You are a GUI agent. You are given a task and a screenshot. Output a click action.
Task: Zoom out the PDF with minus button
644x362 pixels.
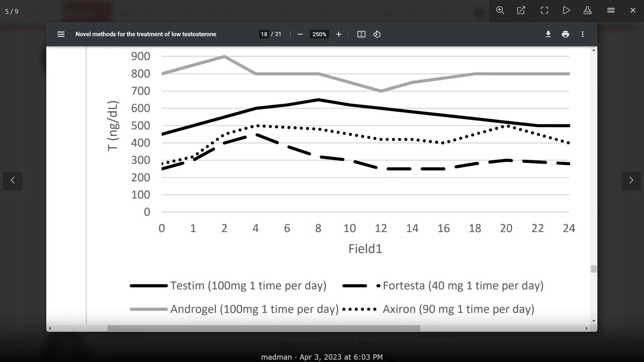pyautogui.click(x=300, y=34)
